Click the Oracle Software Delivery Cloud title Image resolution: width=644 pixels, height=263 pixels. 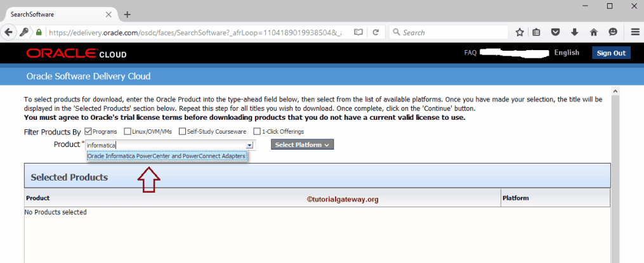(x=88, y=76)
